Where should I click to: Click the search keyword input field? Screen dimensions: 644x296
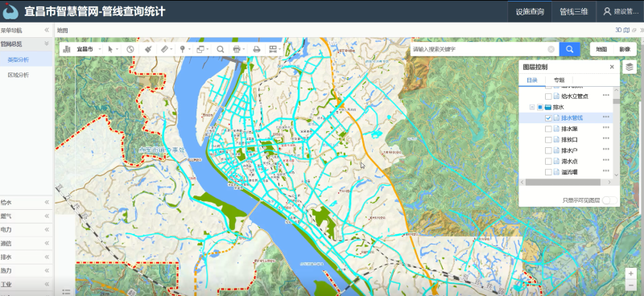click(480, 49)
